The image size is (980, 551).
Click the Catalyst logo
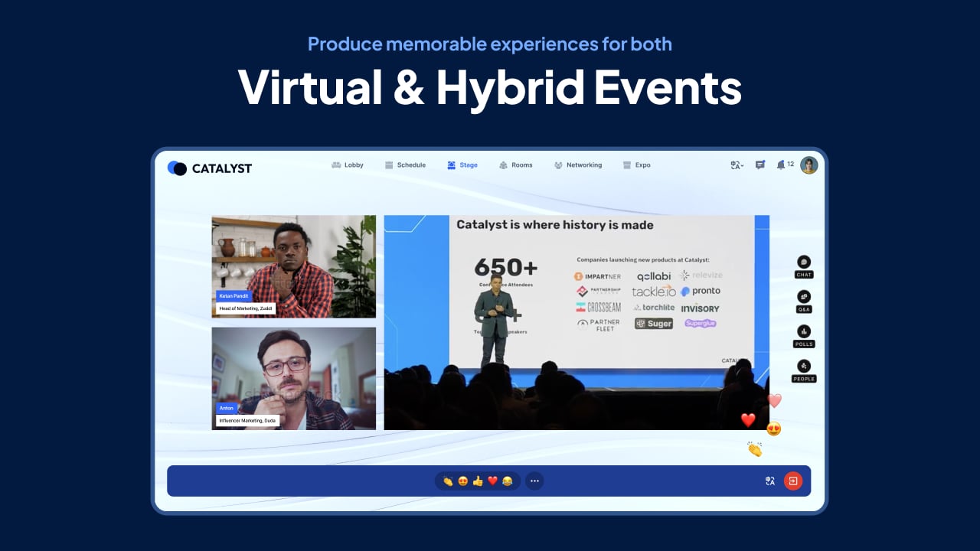click(210, 168)
